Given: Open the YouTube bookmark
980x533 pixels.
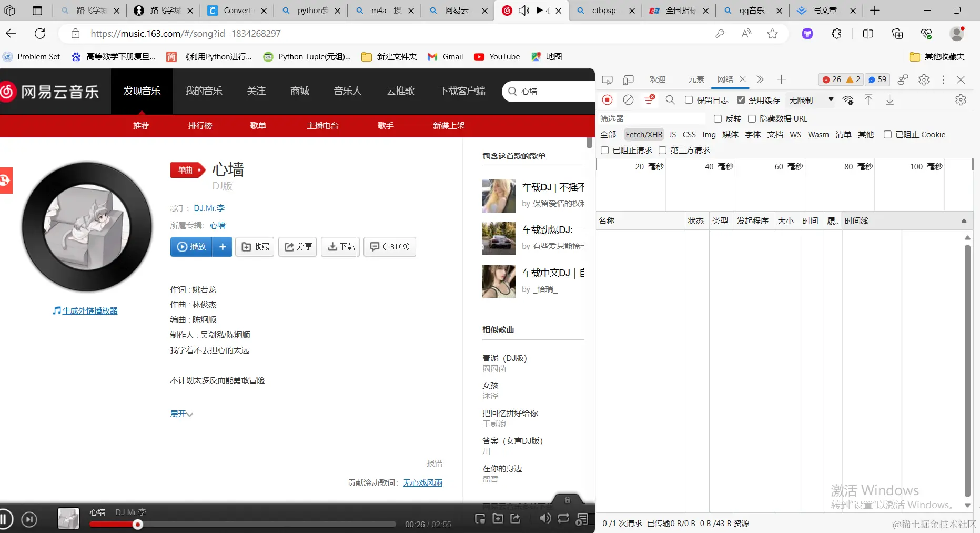Looking at the screenshot, I should tap(497, 57).
